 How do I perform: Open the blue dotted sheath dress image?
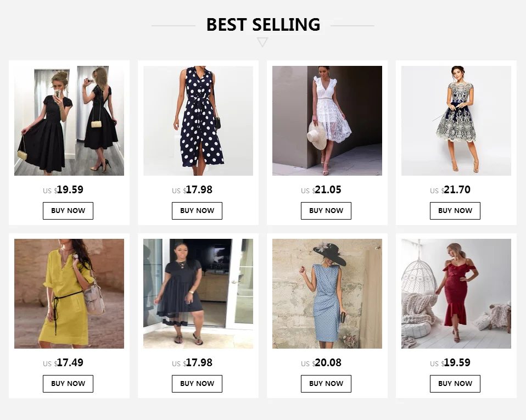pyautogui.click(x=327, y=294)
